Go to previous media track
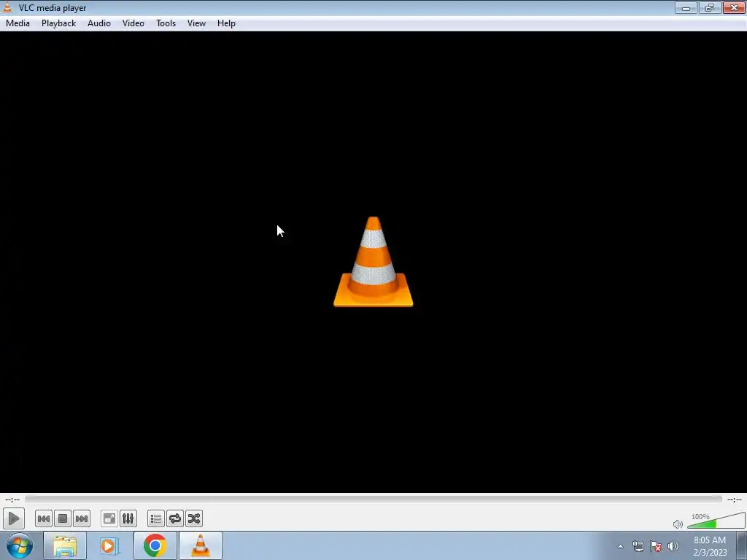Viewport: 747px width, 560px height. [x=43, y=518]
